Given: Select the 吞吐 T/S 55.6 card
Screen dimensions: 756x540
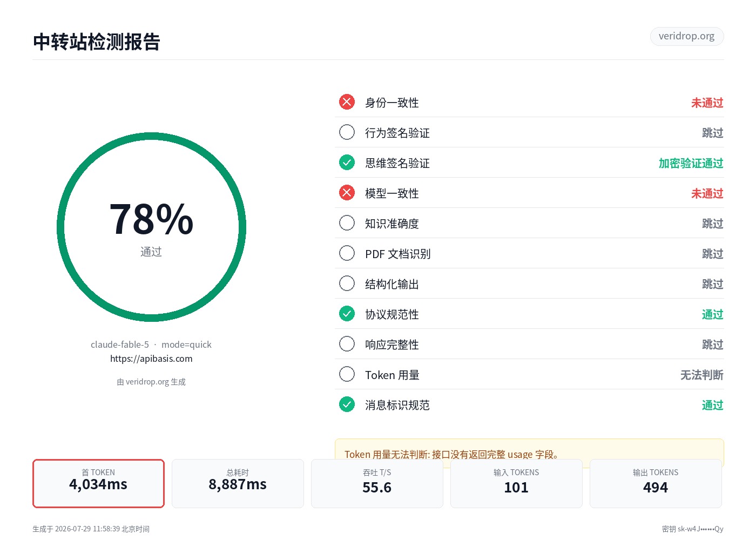Looking at the screenshot, I should point(377,483).
